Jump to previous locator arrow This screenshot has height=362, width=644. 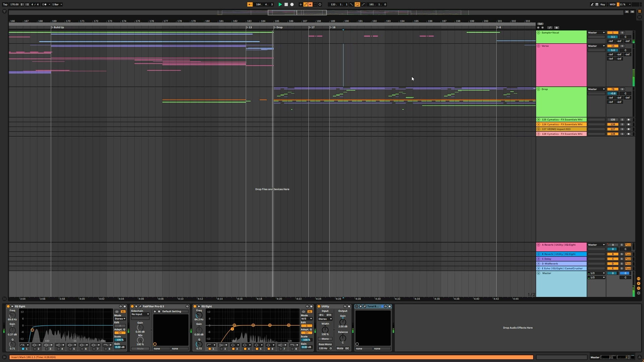538,27
